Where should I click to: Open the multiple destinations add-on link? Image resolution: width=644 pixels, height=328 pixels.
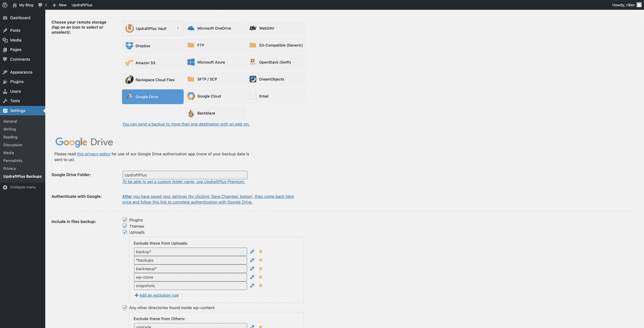186,124
